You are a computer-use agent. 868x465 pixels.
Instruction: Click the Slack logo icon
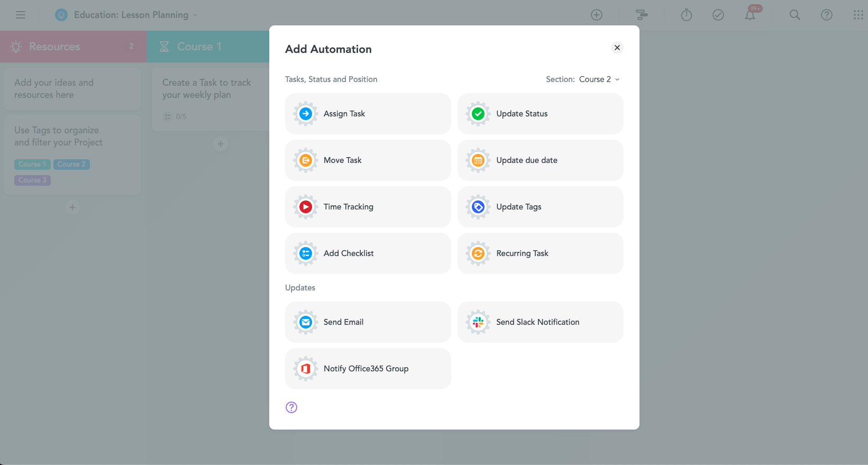coord(478,322)
